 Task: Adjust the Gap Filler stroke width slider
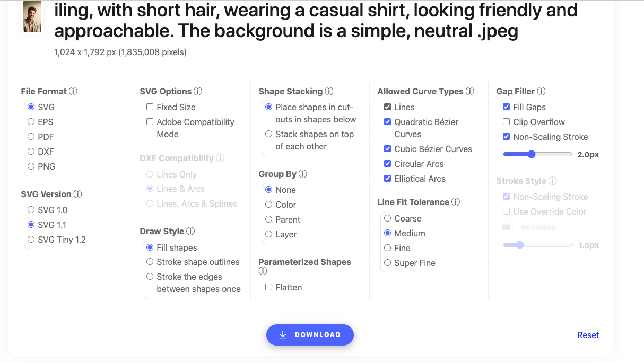click(x=531, y=154)
